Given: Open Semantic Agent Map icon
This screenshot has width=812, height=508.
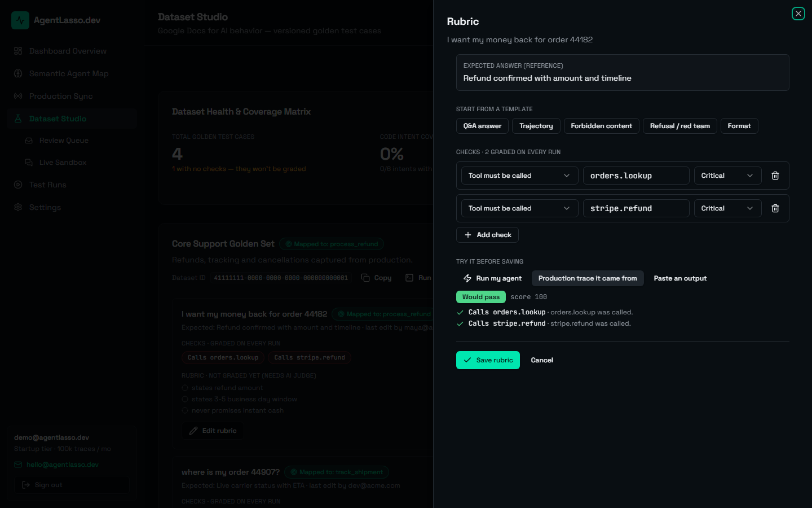Looking at the screenshot, I should click(18, 73).
